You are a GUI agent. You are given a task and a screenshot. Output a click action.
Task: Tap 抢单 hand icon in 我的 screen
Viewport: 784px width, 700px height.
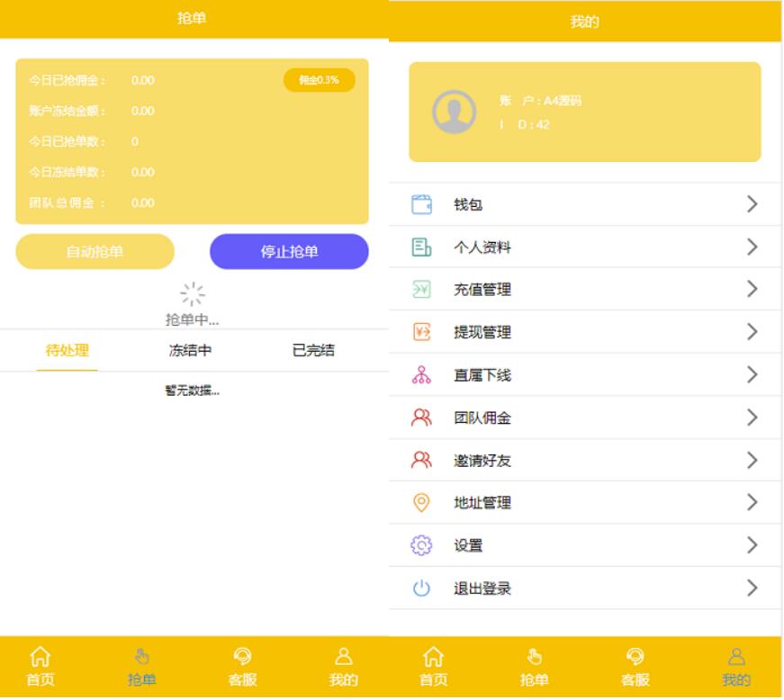(535, 657)
